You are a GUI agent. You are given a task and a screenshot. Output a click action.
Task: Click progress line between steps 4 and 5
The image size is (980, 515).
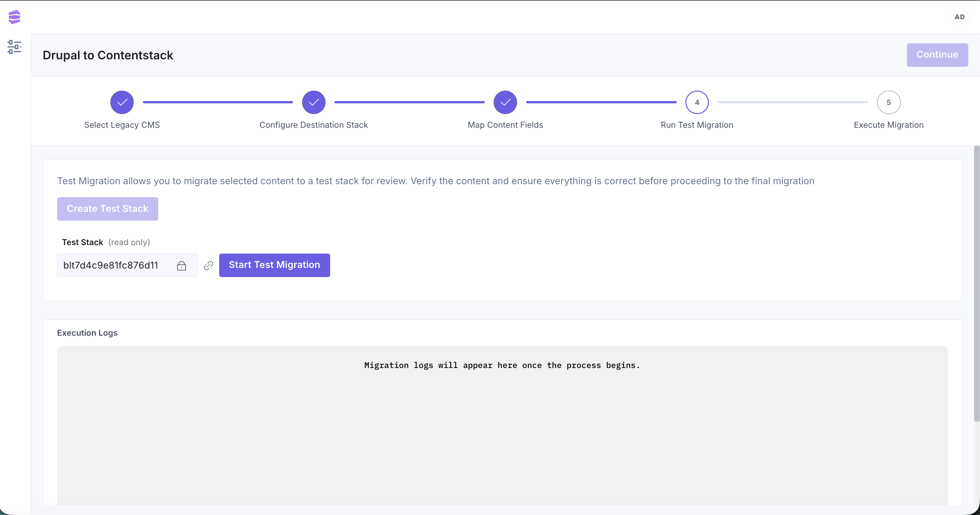pos(793,102)
